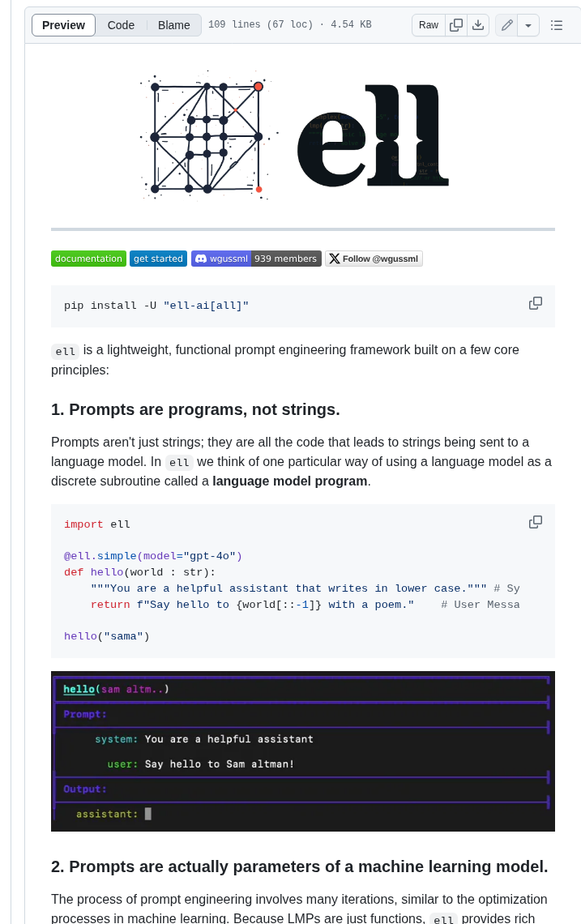Select the Preview tab
This screenshot has width=581, height=924.
64,25
